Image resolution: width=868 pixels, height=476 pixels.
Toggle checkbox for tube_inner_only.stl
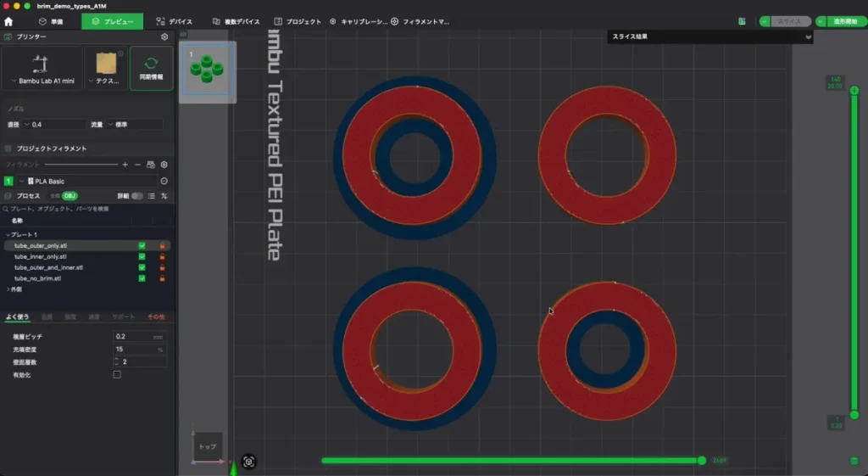tap(142, 256)
